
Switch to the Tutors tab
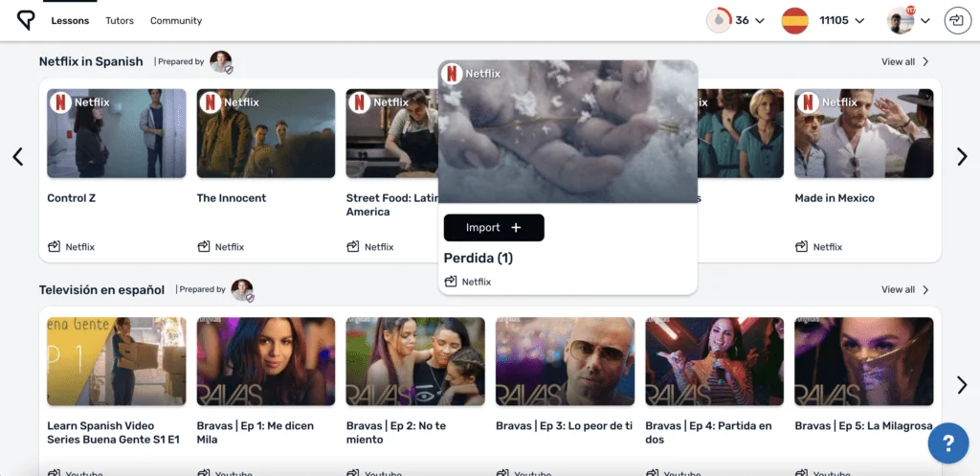point(120,20)
